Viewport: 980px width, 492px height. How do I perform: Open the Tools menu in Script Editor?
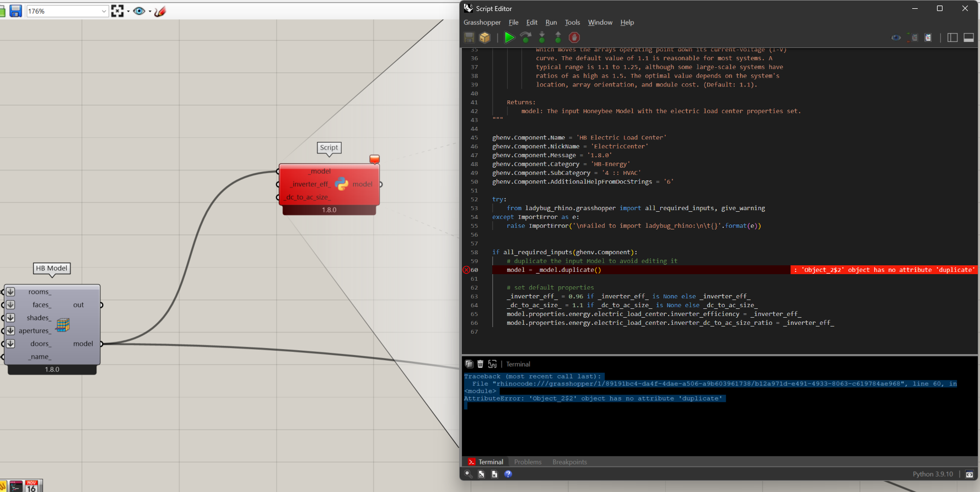point(573,23)
